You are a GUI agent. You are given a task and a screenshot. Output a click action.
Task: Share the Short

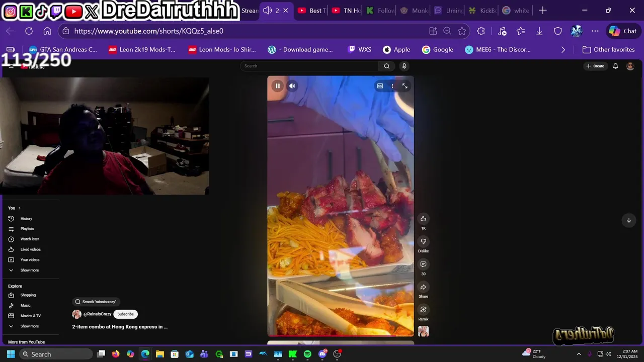click(423, 287)
